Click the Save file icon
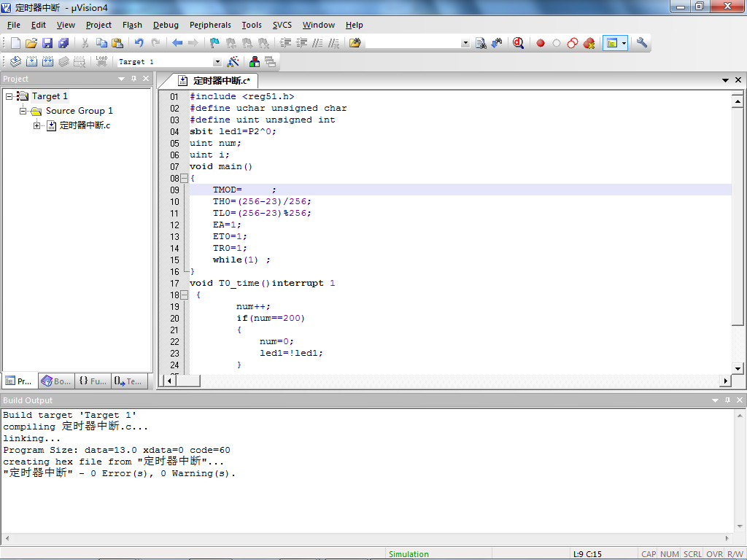747x560 pixels. coord(47,43)
